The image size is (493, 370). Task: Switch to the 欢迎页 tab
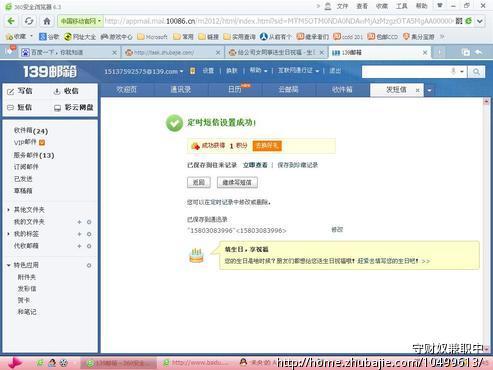click(127, 90)
